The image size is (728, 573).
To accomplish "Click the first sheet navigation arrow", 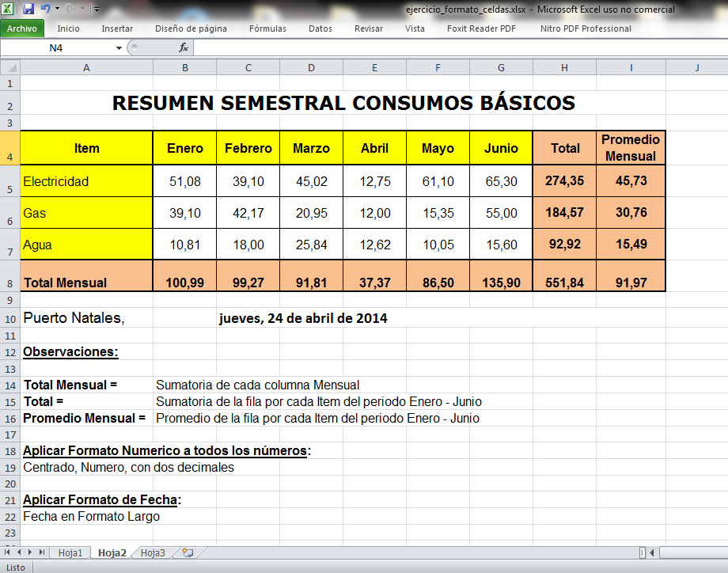I will pos(7,552).
